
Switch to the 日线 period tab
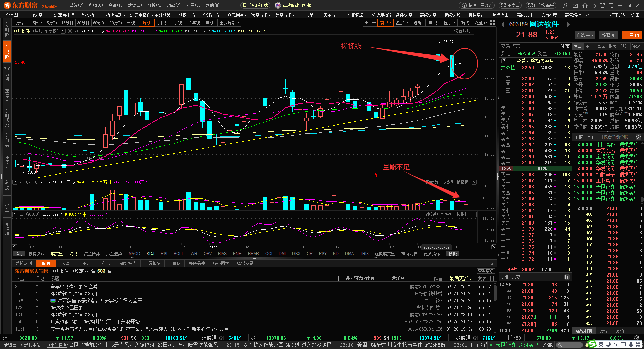point(131,23)
